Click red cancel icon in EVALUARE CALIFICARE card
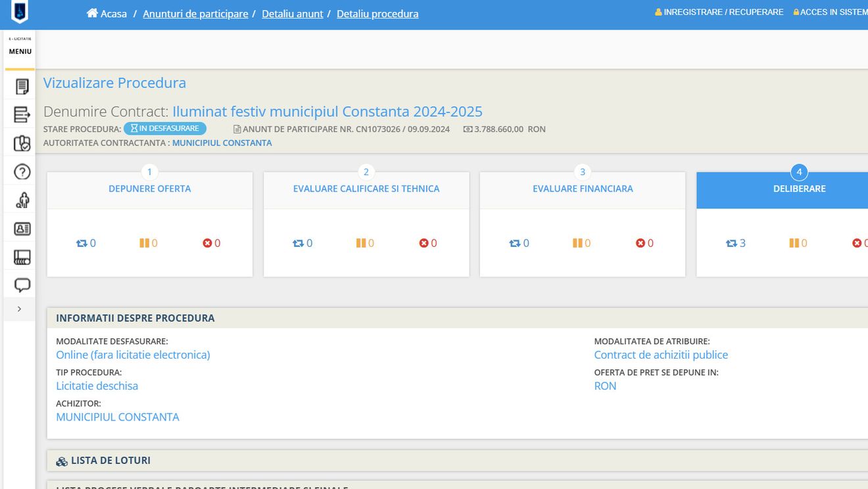Viewport: 868px width, 489px height. (x=423, y=243)
